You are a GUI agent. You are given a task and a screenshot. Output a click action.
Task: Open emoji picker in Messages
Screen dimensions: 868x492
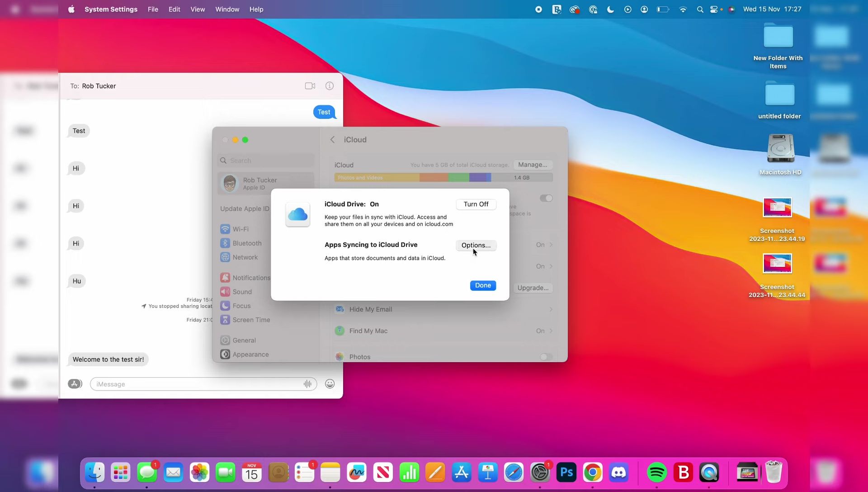(x=330, y=384)
